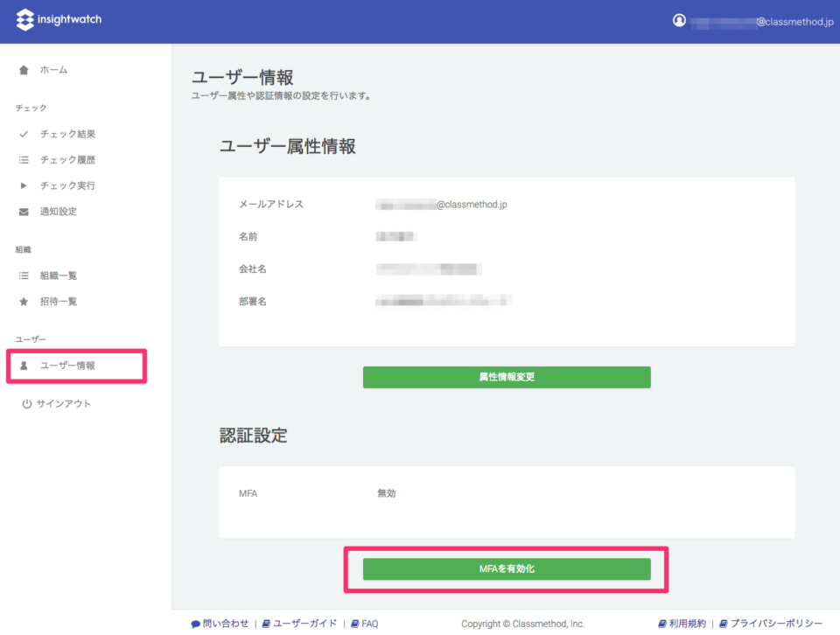Click the home icon in sidebar
Screen dimensions: 840x635
pyautogui.click(x=24, y=70)
